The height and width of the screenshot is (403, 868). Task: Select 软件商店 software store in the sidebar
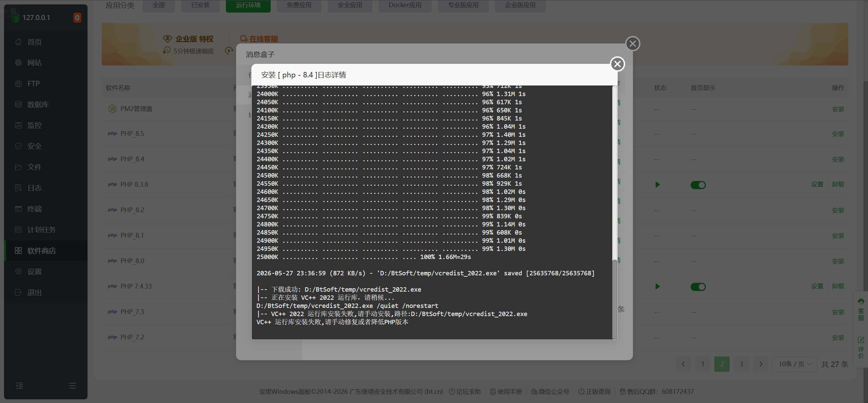tap(46, 251)
